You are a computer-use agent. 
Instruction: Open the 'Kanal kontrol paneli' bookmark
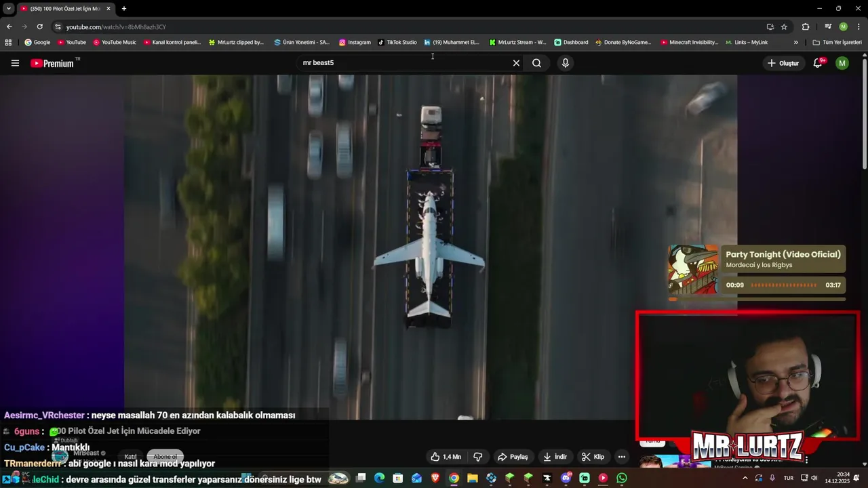(x=172, y=42)
